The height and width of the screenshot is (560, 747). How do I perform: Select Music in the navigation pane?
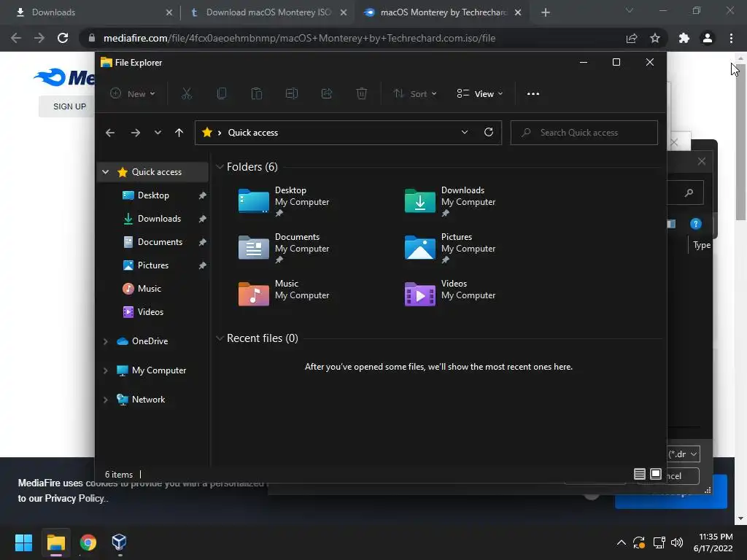(149, 289)
